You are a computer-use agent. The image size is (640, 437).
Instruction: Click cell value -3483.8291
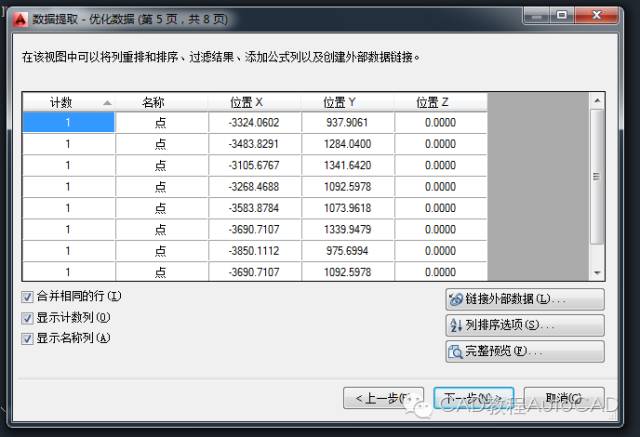(254, 144)
